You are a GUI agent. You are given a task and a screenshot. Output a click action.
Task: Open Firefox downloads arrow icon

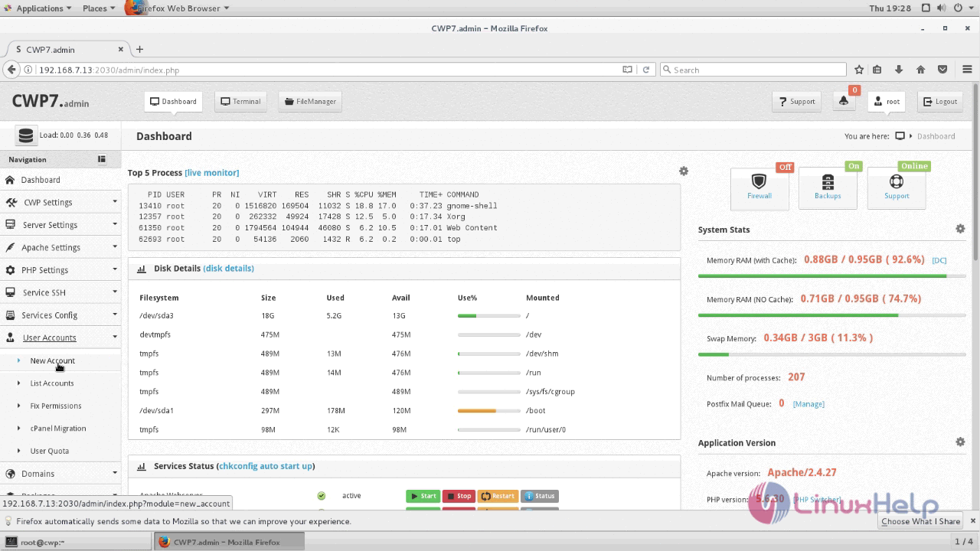coord(899,70)
